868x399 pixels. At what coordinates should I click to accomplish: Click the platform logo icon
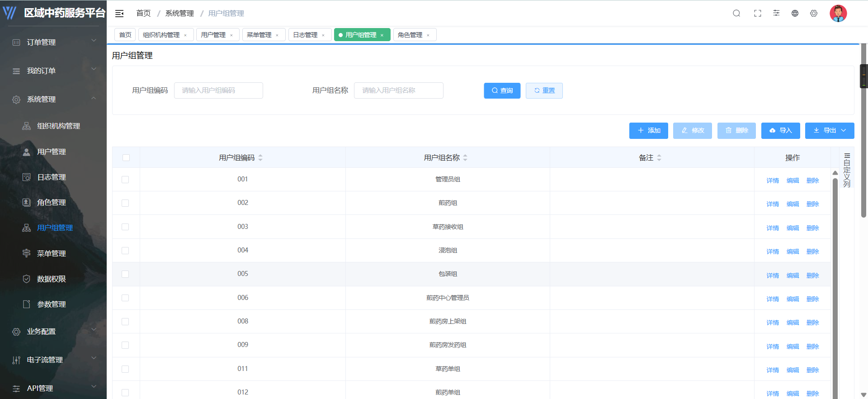click(x=9, y=13)
